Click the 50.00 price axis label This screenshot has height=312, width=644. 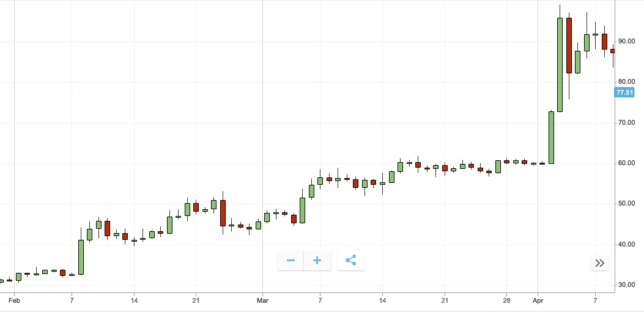(626, 204)
